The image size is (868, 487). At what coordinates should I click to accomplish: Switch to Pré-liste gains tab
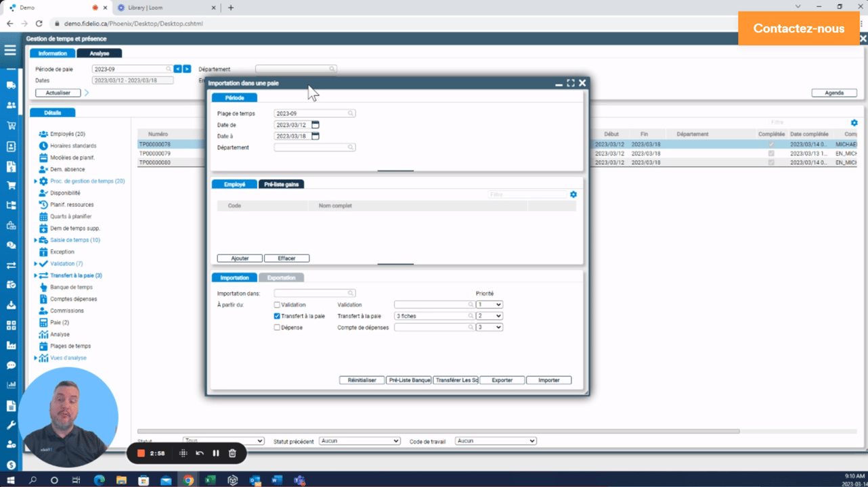pyautogui.click(x=281, y=184)
